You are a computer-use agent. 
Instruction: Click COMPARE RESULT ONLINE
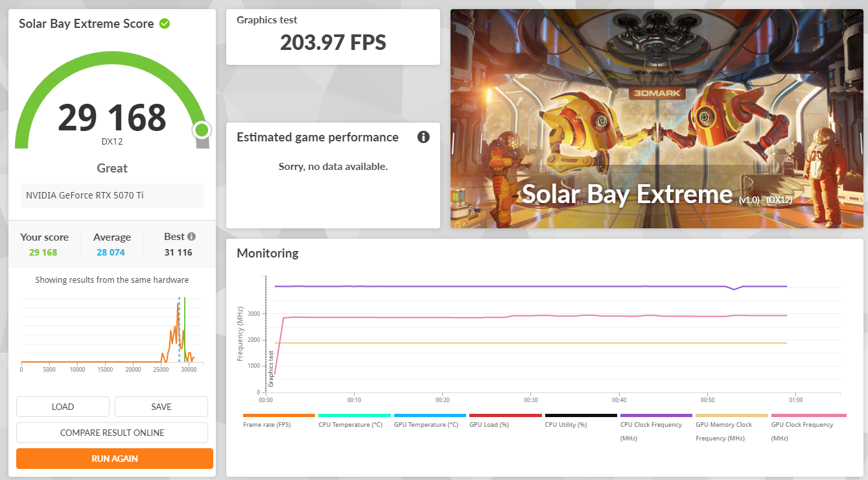click(x=112, y=433)
